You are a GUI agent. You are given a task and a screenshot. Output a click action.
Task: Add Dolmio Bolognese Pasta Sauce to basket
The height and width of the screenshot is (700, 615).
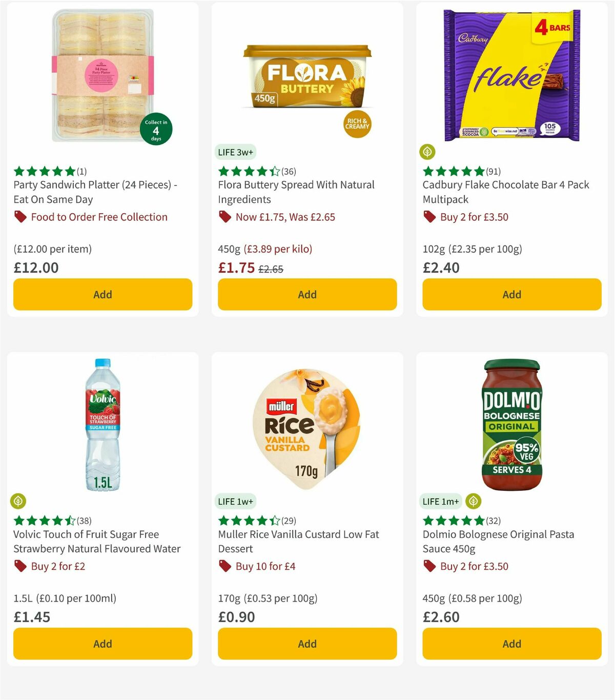pyautogui.click(x=511, y=644)
